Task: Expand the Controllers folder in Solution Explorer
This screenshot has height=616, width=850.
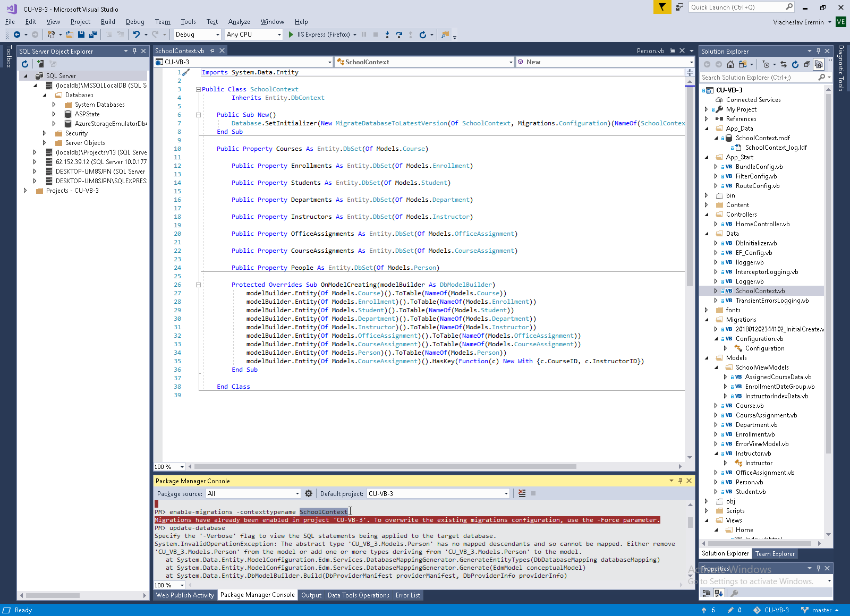Action: [x=707, y=215]
